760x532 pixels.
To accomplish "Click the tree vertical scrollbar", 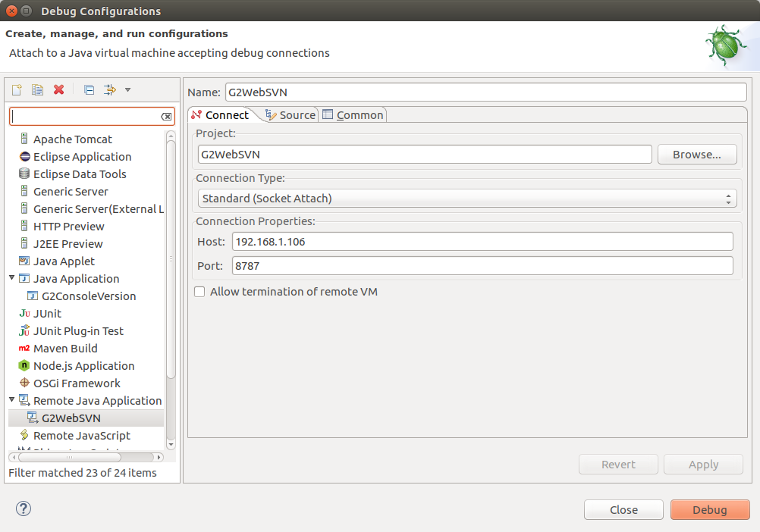I will (171, 258).
